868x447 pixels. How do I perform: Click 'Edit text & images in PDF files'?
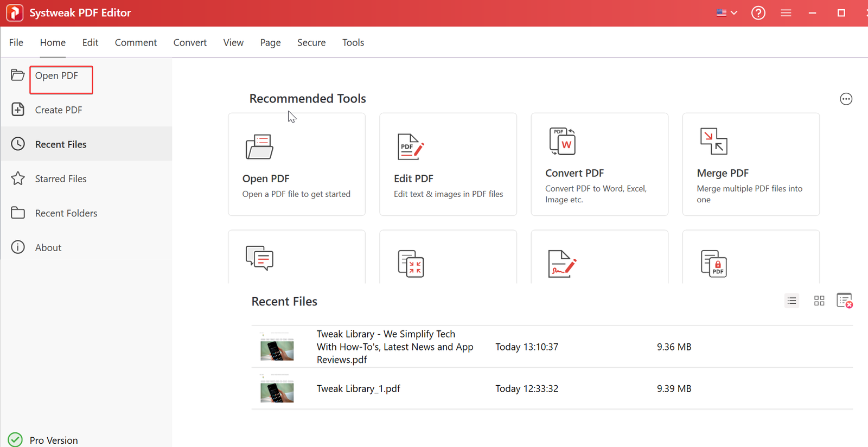point(449,194)
